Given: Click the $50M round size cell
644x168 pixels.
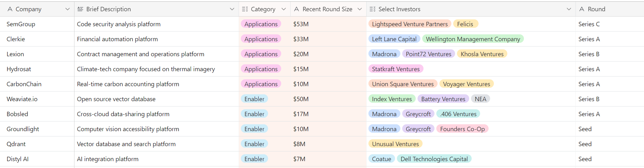Looking at the screenshot, I should point(328,99).
